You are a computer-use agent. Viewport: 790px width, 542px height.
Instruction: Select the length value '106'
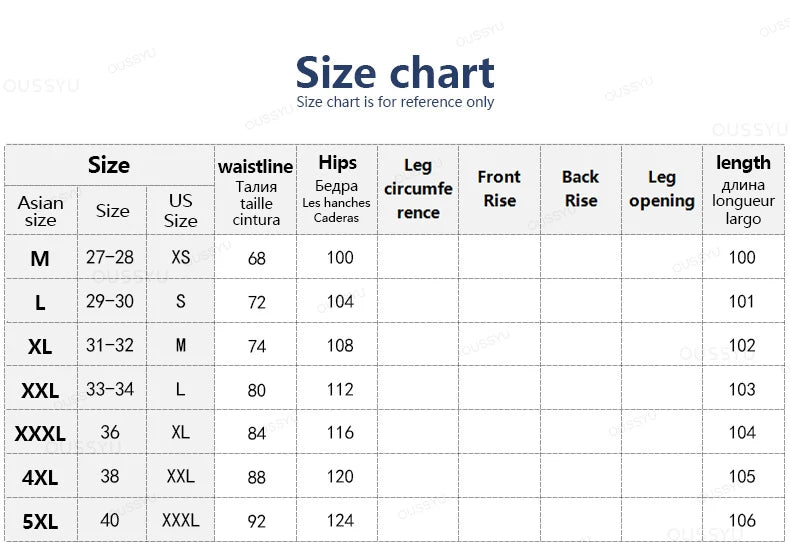[x=742, y=520]
